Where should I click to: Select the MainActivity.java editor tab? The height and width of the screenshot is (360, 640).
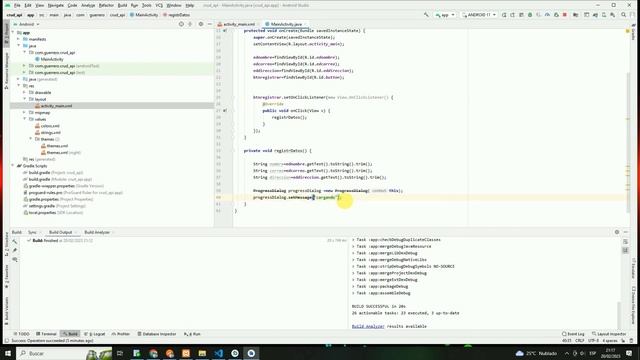tap(286, 24)
